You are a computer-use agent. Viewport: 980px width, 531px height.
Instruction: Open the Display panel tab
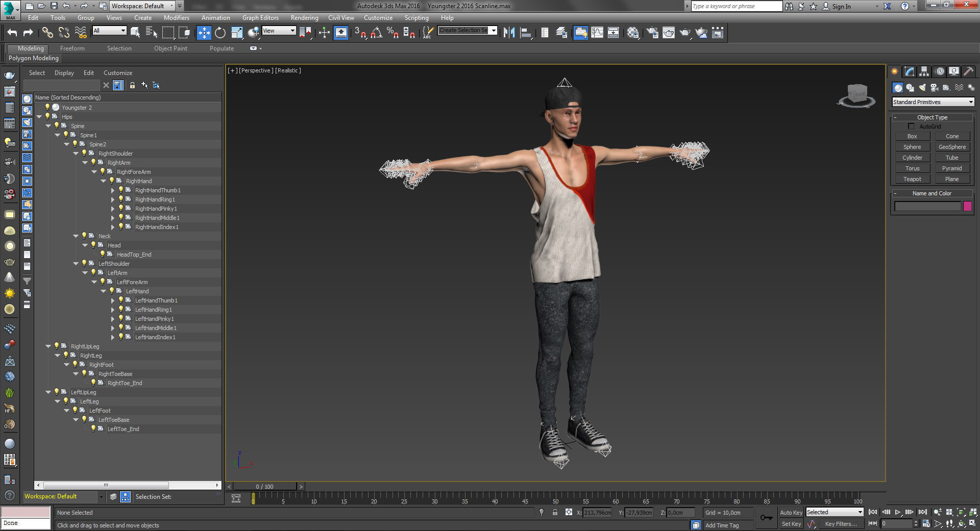tap(953, 71)
